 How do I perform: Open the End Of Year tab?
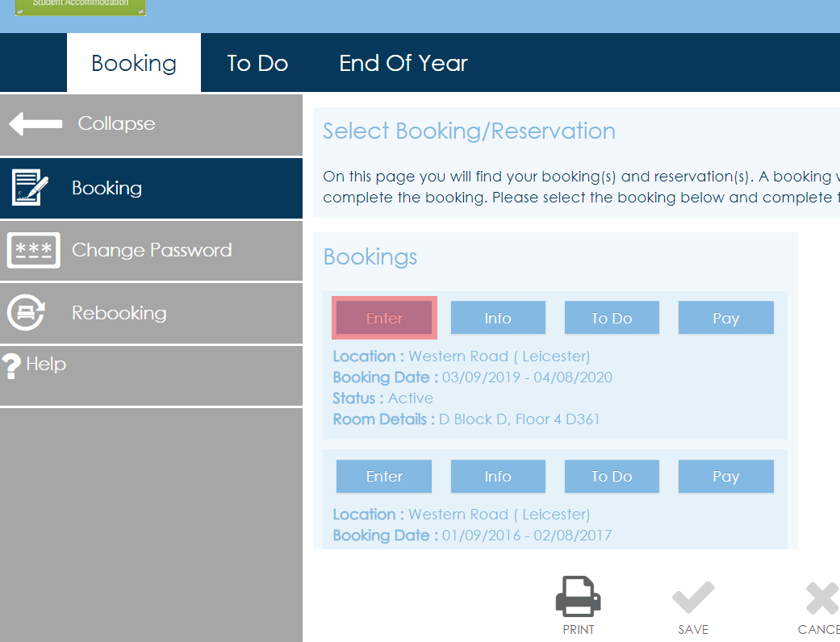403,63
